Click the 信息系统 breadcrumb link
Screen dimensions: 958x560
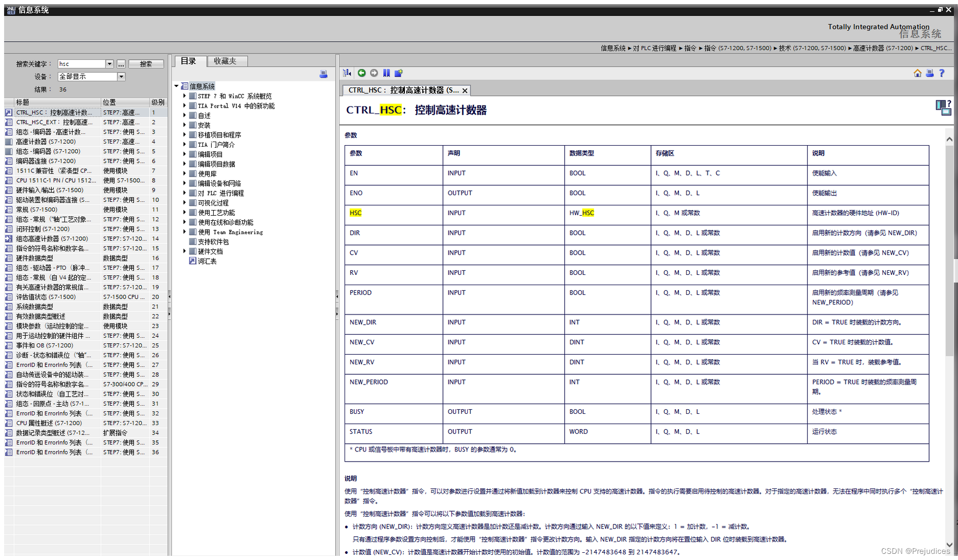(x=613, y=48)
